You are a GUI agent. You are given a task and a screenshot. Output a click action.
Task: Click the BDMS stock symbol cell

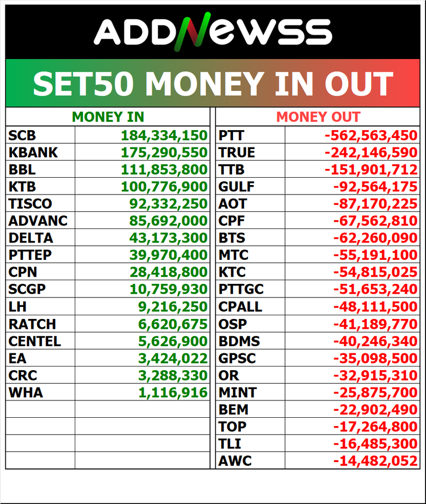239,341
